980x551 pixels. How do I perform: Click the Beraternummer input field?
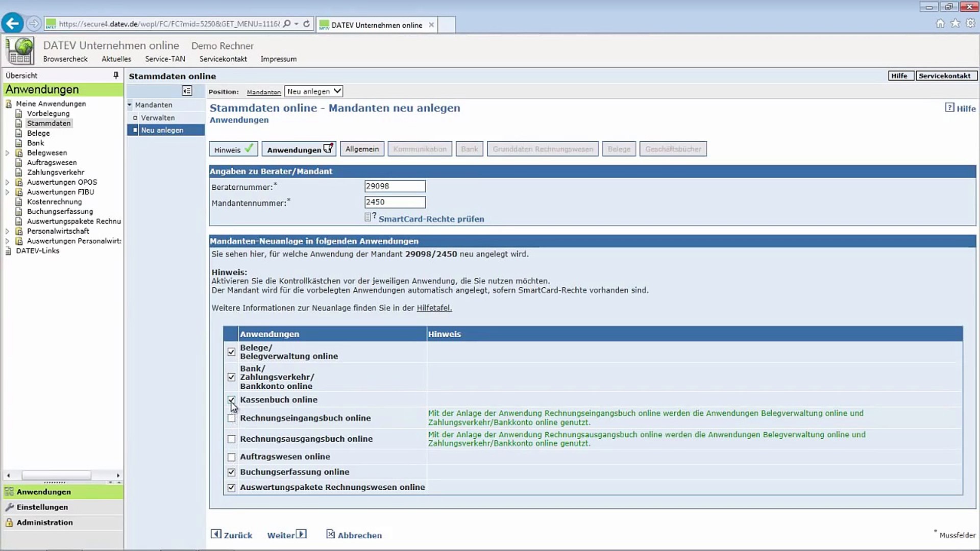pos(395,186)
